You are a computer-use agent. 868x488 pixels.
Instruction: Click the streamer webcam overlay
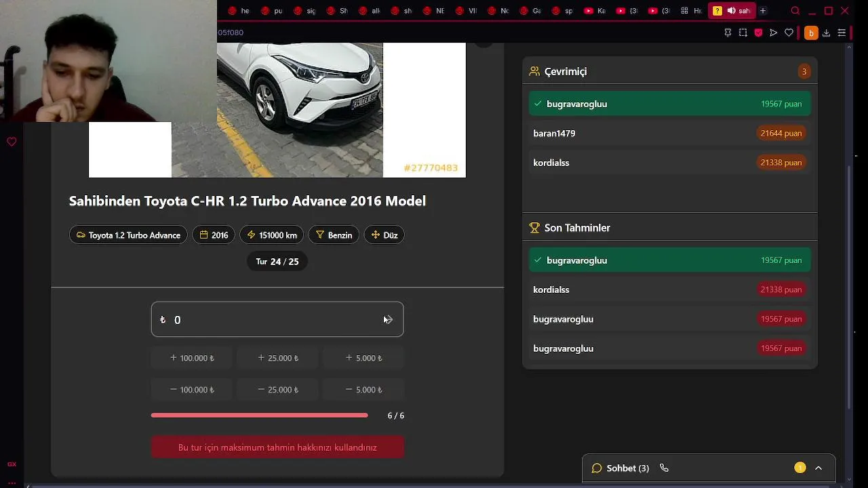108,61
